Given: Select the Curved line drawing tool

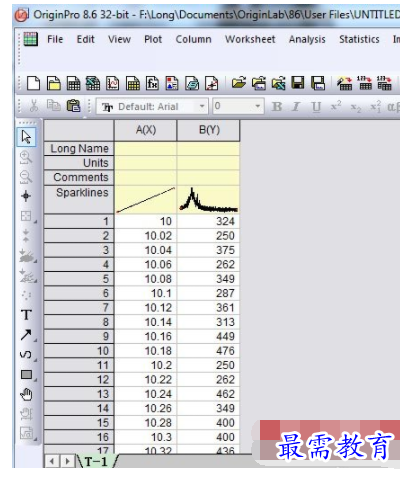Looking at the screenshot, I should click(26, 354).
